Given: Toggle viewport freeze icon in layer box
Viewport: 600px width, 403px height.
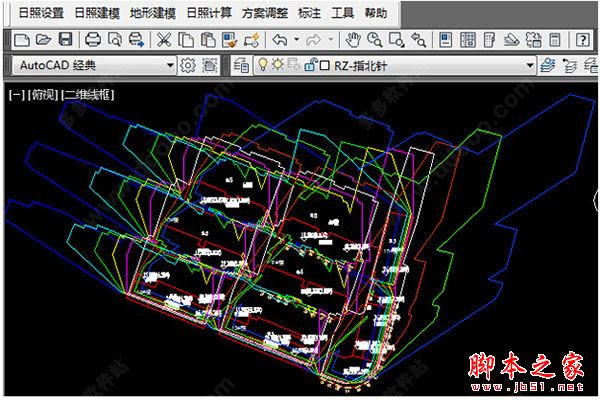Looking at the screenshot, I should pyautogui.click(x=293, y=65).
